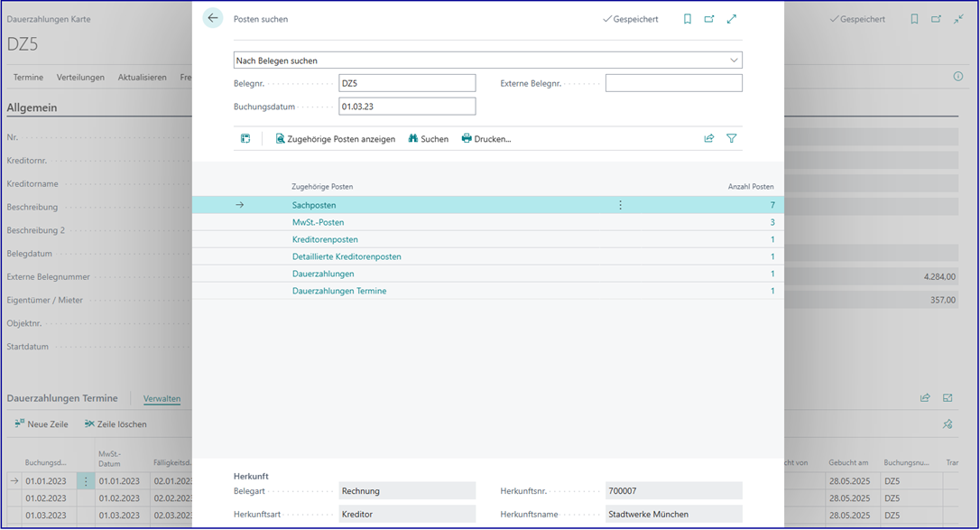The image size is (980, 530).
Task: Open the MwSt.-Posten link
Action: tap(318, 222)
